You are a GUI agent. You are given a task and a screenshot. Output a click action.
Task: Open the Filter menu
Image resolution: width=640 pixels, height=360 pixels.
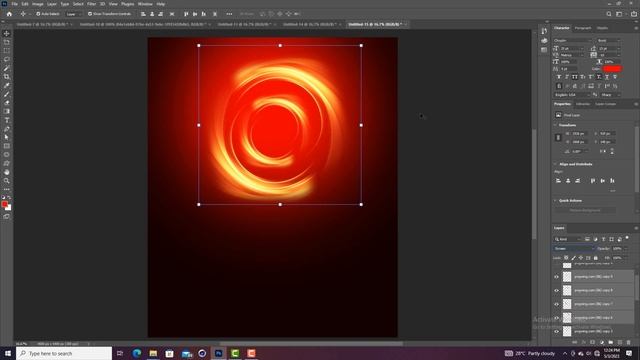point(91,4)
